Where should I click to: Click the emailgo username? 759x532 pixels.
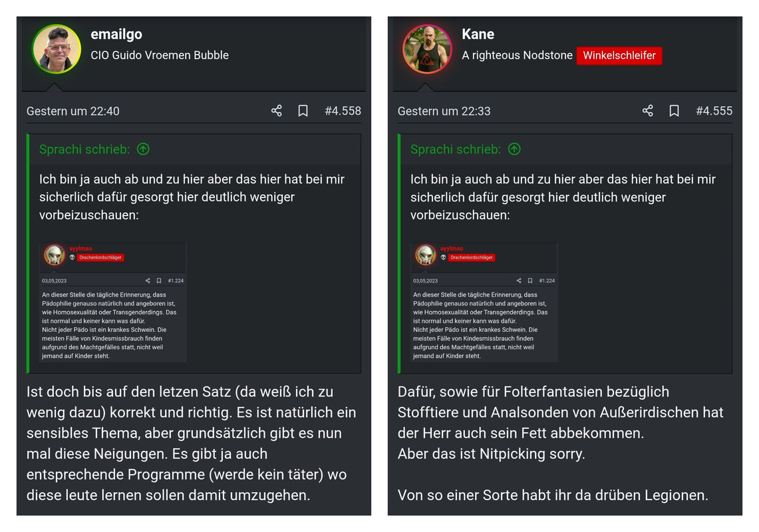[116, 34]
